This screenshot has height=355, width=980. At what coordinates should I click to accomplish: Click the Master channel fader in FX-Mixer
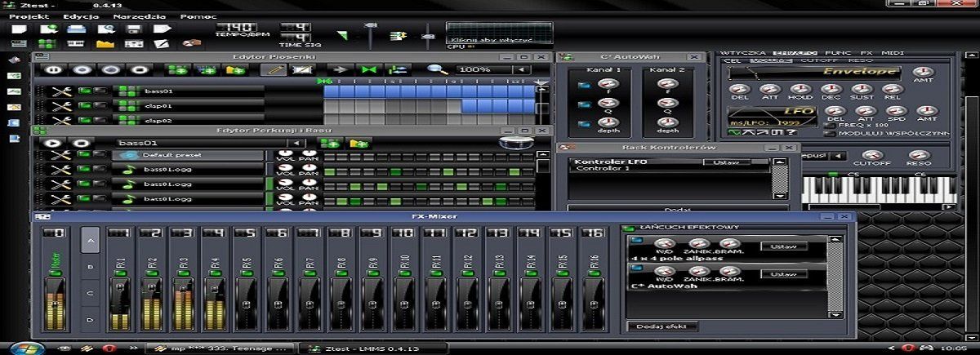(x=54, y=304)
